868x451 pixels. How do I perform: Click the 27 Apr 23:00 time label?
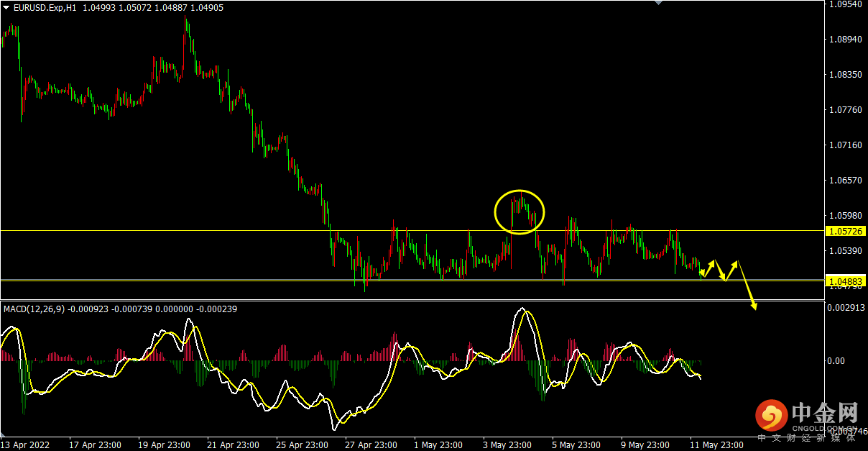[x=371, y=445]
